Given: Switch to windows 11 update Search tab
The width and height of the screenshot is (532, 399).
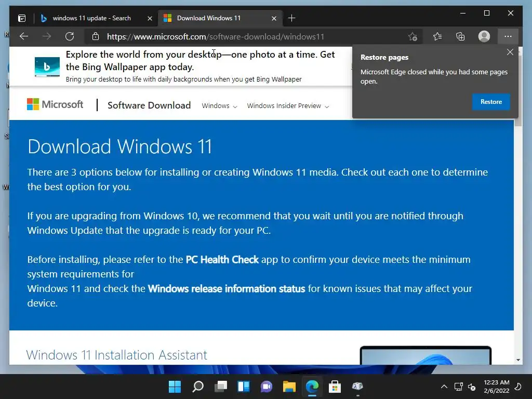Looking at the screenshot, I should coord(91,18).
